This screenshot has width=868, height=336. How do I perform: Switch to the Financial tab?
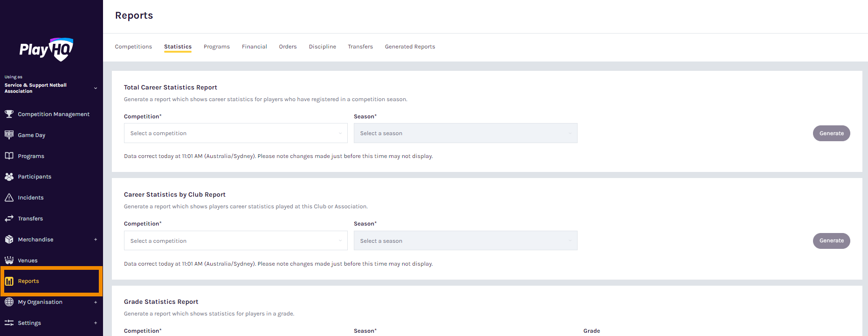[x=255, y=47]
